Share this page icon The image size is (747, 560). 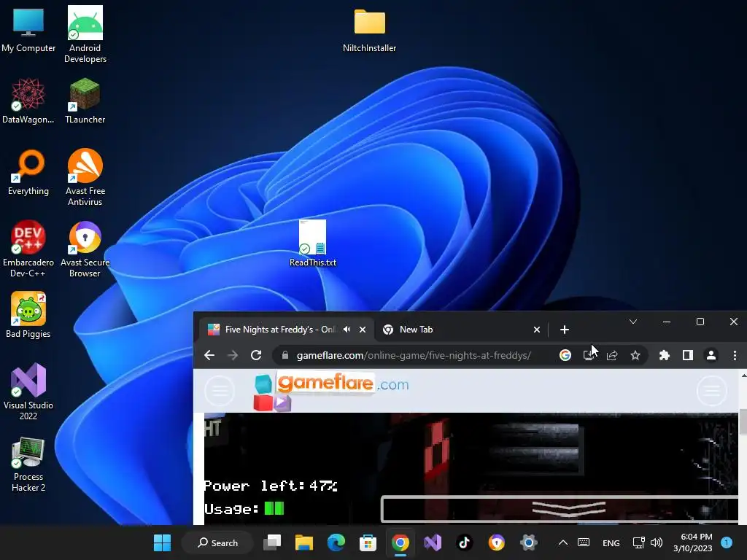612,355
